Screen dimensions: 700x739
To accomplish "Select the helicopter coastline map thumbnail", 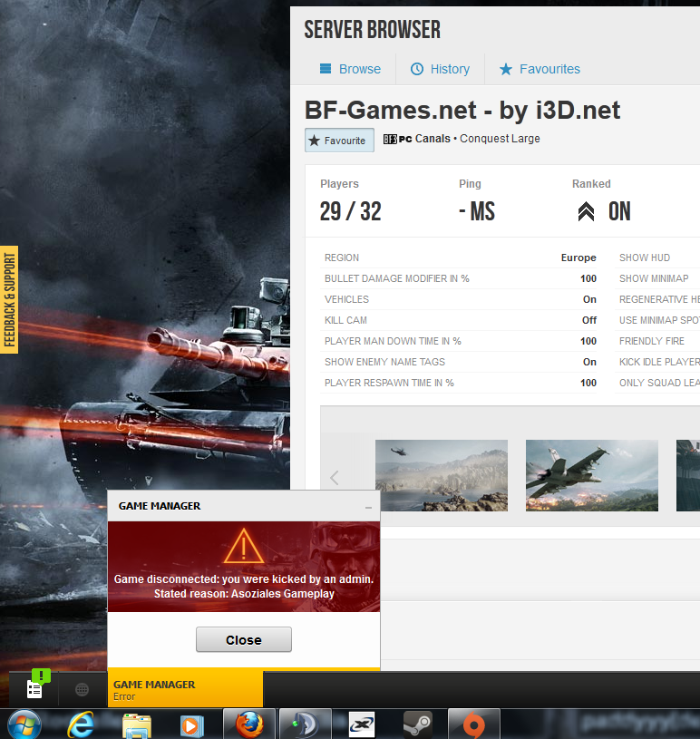I will [442, 475].
